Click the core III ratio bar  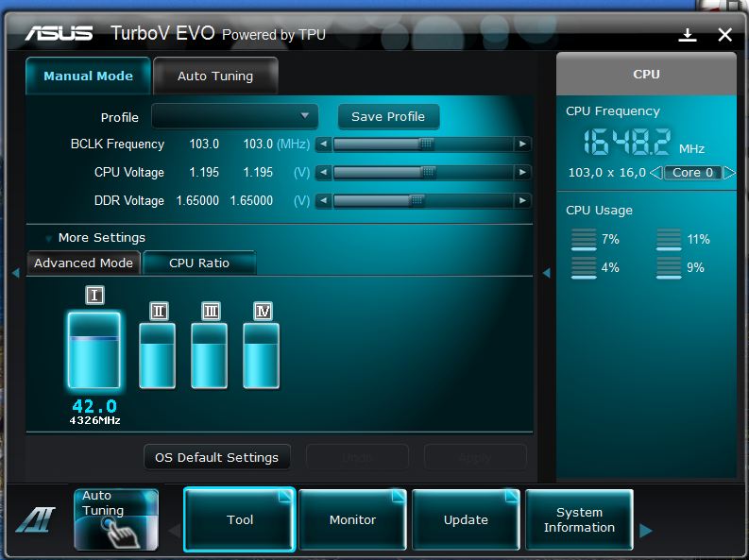coord(210,356)
